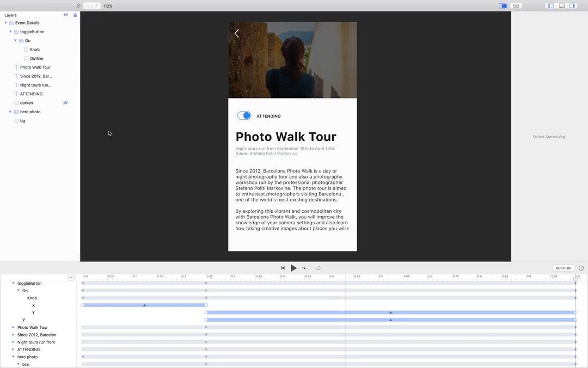Click the Knob layer's square icon
The image size is (588, 368).
pos(26,50)
